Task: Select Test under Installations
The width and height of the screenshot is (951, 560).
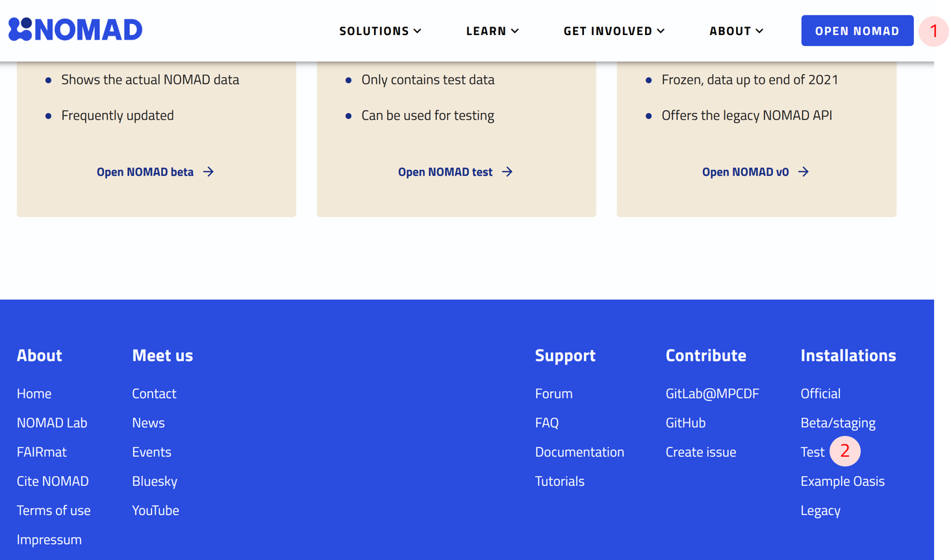Action: pos(812,452)
